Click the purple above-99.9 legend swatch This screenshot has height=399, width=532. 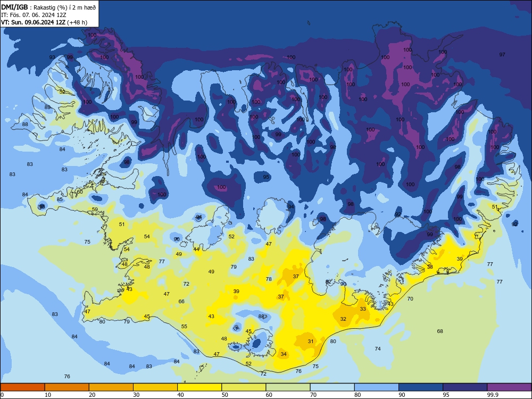click(x=509, y=387)
